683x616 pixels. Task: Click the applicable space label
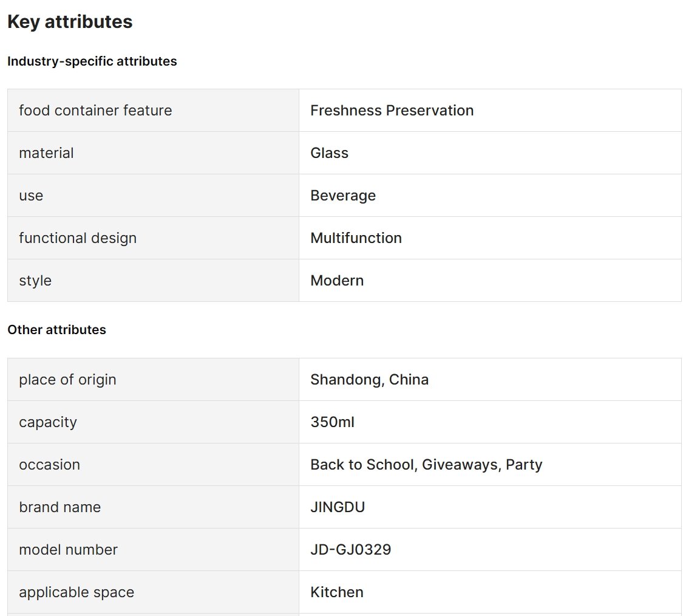click(x=76, y=592)
